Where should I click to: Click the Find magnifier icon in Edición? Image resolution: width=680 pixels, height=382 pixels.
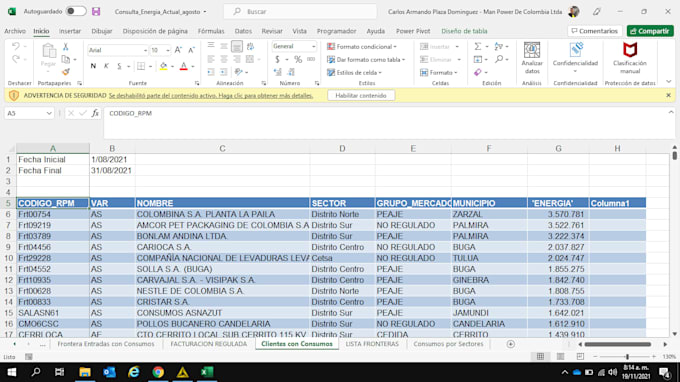[x=499, y=59]
